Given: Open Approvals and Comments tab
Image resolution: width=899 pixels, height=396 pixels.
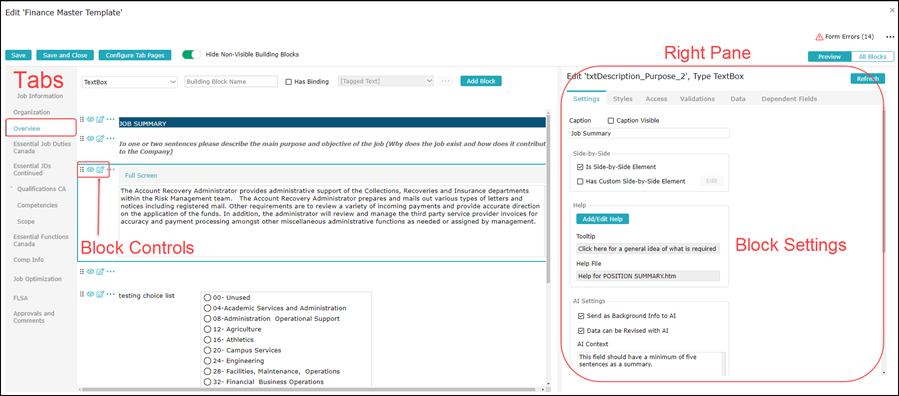Looking at the screenshot, I should tap(34, 317).
